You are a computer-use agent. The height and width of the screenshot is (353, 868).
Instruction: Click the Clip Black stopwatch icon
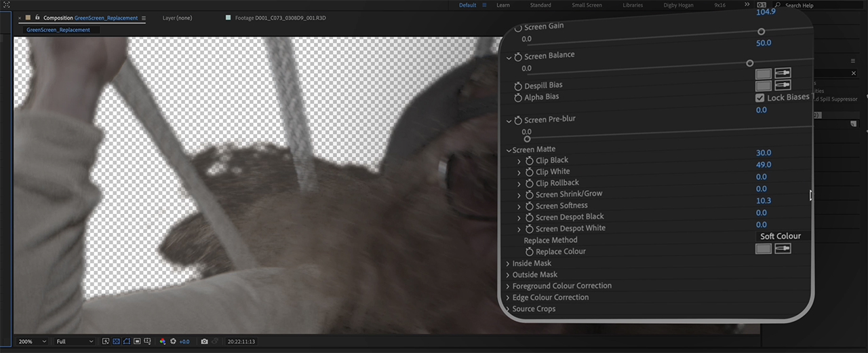pos(530,161)
